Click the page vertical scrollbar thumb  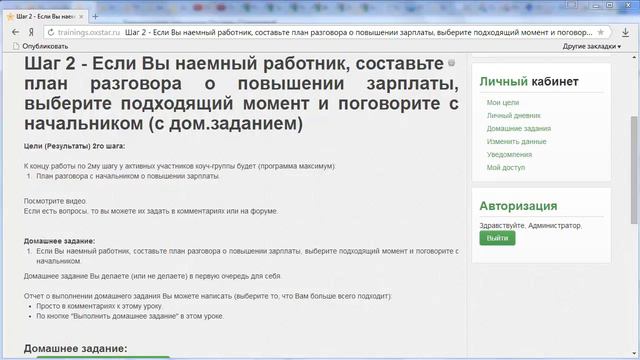click(634, 169)
